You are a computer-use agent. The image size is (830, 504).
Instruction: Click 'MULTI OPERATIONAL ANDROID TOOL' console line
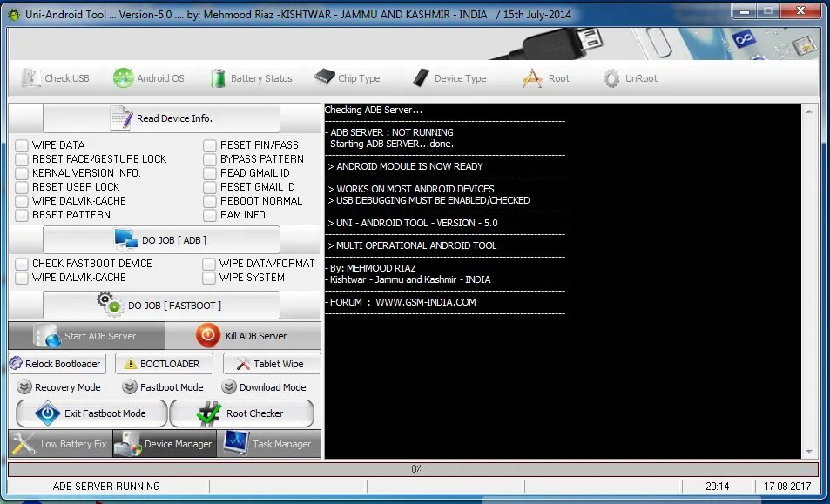click(412, 245)
